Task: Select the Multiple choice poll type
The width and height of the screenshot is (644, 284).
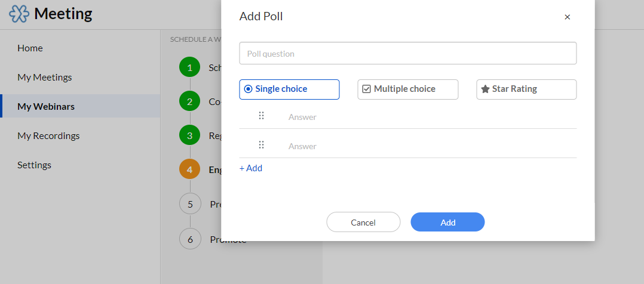Action: pyautogui.click(x=407, y=89)
